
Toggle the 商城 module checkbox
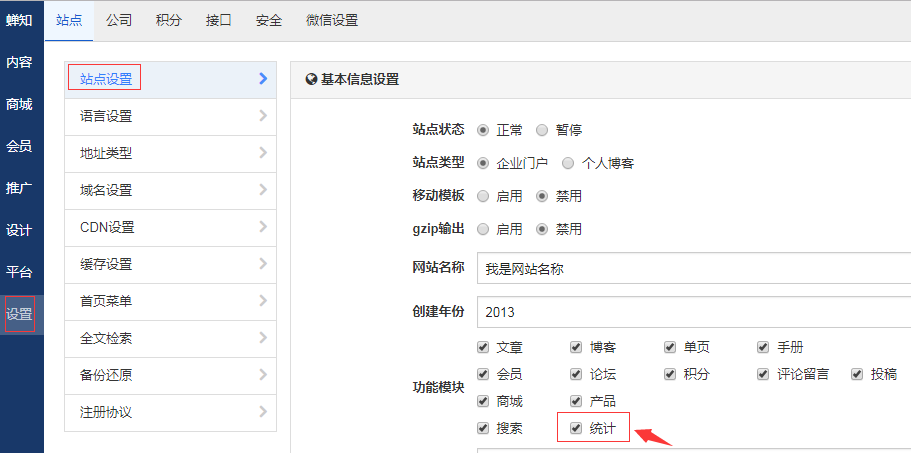coord(483,401)
